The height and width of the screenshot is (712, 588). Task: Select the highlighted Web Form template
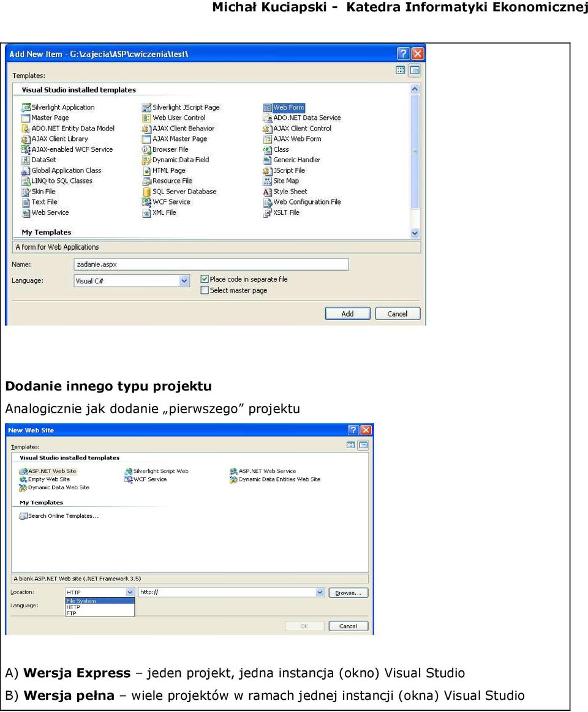[x=284, y=108]
